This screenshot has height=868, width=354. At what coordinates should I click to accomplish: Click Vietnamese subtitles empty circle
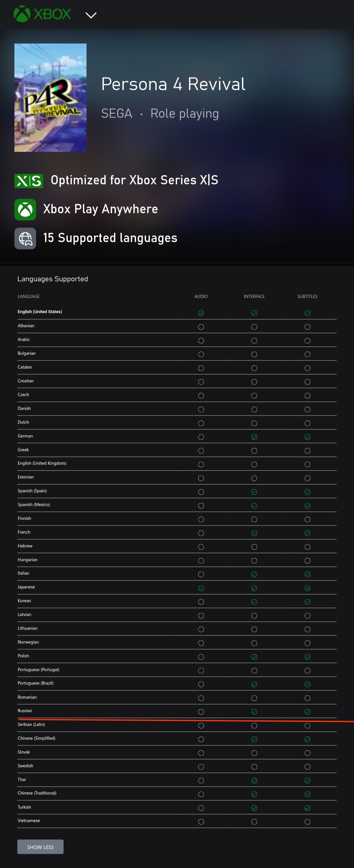[x=307, y=822]
